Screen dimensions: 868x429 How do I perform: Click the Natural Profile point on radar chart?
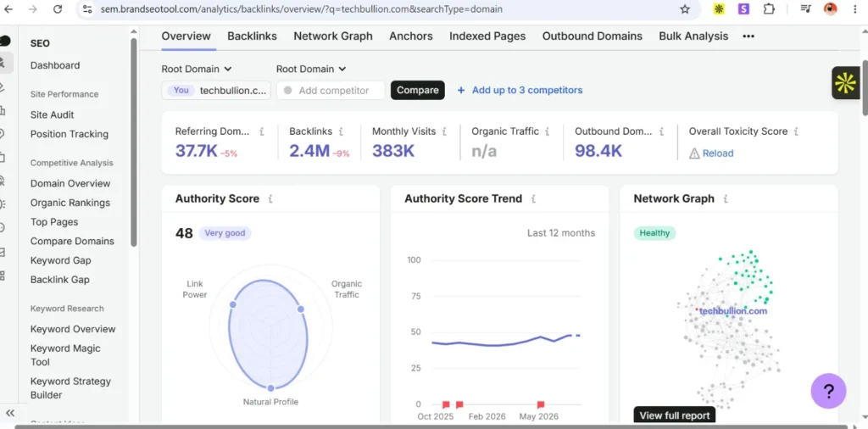click(270, 388)
